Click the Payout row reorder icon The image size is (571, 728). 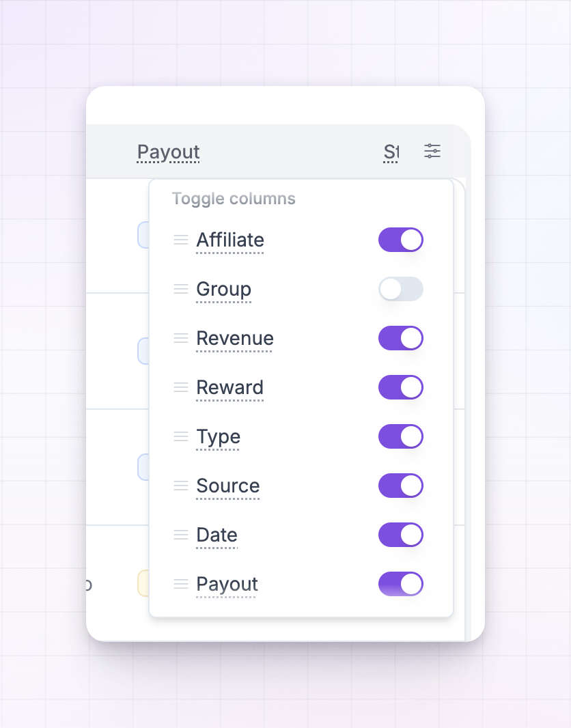pyautogui.click(x=180, y=584)
